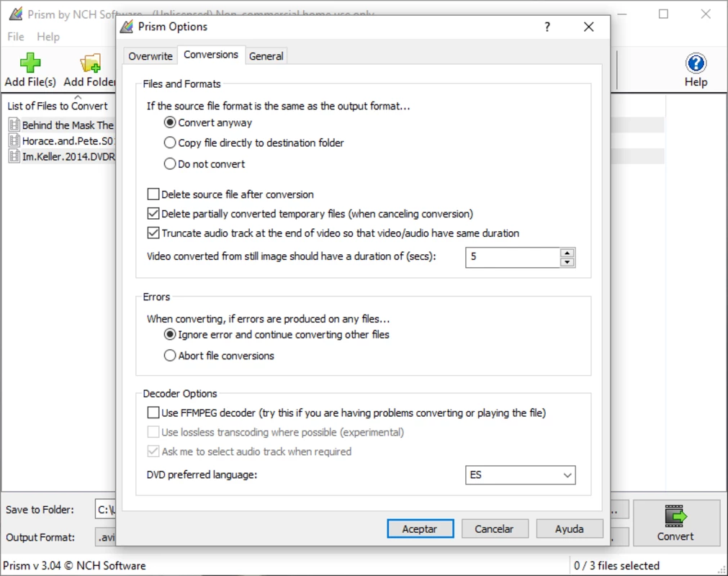728x576 pixels.
Task: Open the File menu in Prism window
Action: tap(16, 37)
